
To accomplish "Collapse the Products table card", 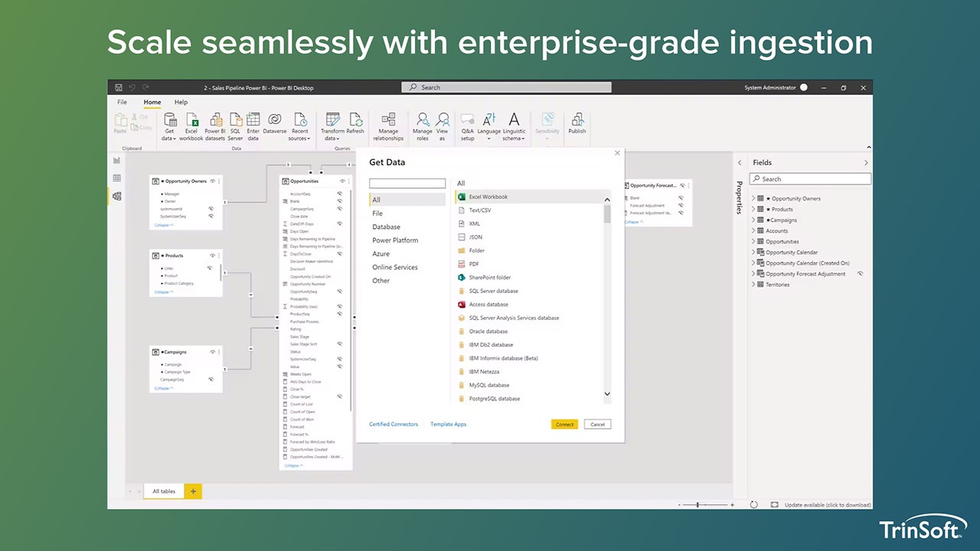I will point(164,292).
